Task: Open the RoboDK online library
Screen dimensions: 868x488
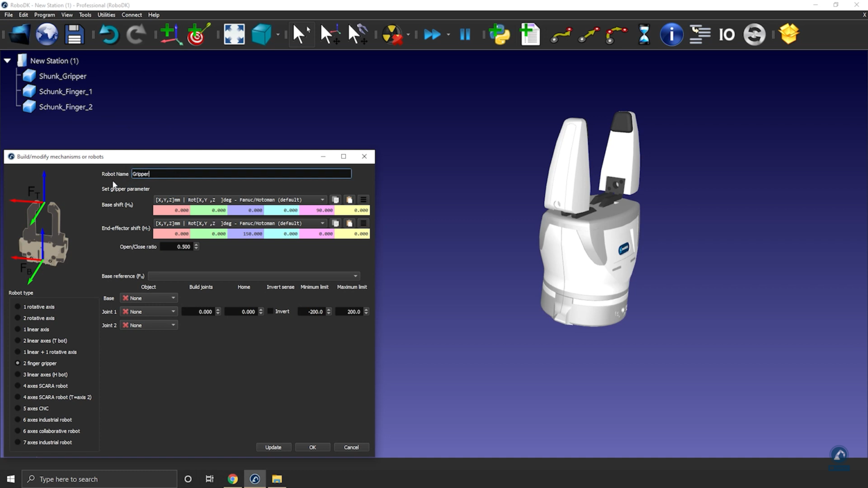Action: [x=47, y=34]
